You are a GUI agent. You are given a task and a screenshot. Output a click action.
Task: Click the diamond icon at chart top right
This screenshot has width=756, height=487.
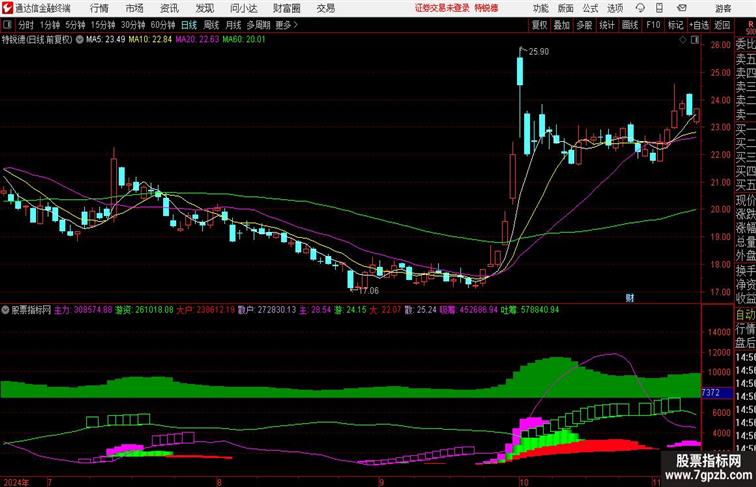click(x=683, y=40)
